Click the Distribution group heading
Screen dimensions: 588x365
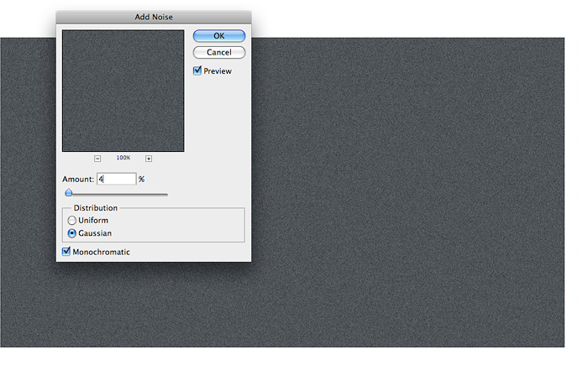(95, 207)
